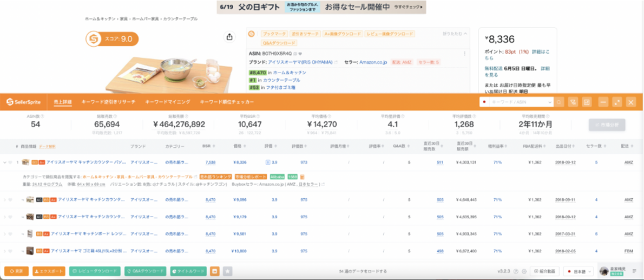Screen dimensions: 644x280
Task: Switch to キーワード逆引きリサーチ tab
Action: click(108, 102)
